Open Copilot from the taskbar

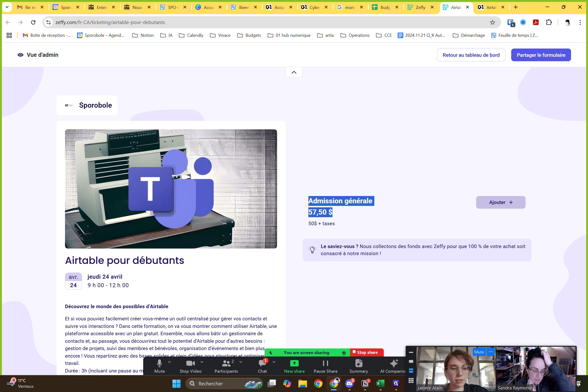point(287,384)
